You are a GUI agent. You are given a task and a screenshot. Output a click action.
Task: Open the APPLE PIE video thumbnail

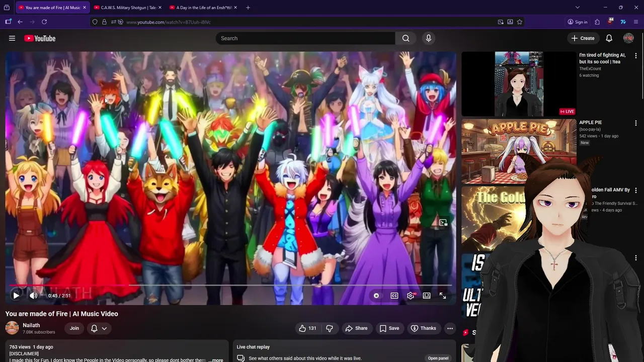tap(519, 151)
